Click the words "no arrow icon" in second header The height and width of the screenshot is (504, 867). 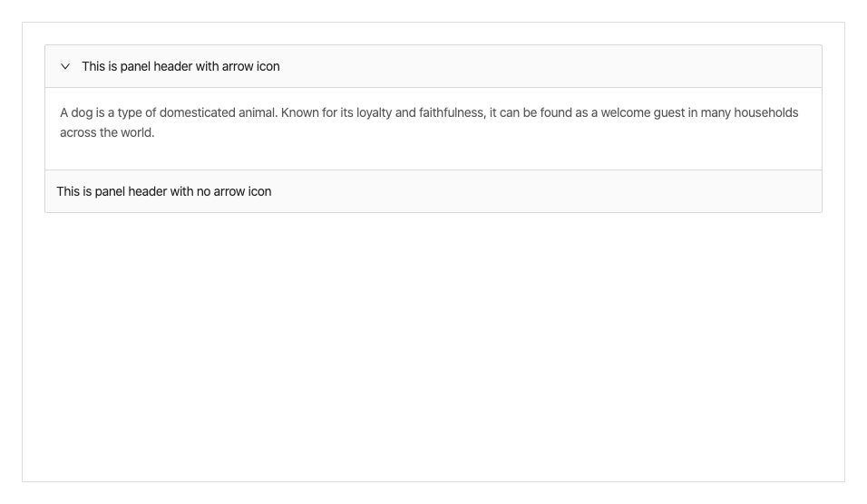[234, 191]
